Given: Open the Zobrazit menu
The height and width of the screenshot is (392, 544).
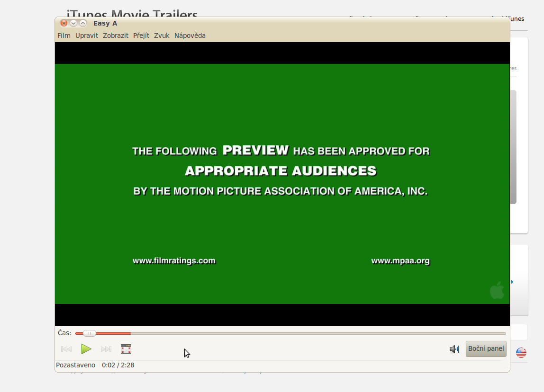Looking at the screenshot, I should coord(116,36).
